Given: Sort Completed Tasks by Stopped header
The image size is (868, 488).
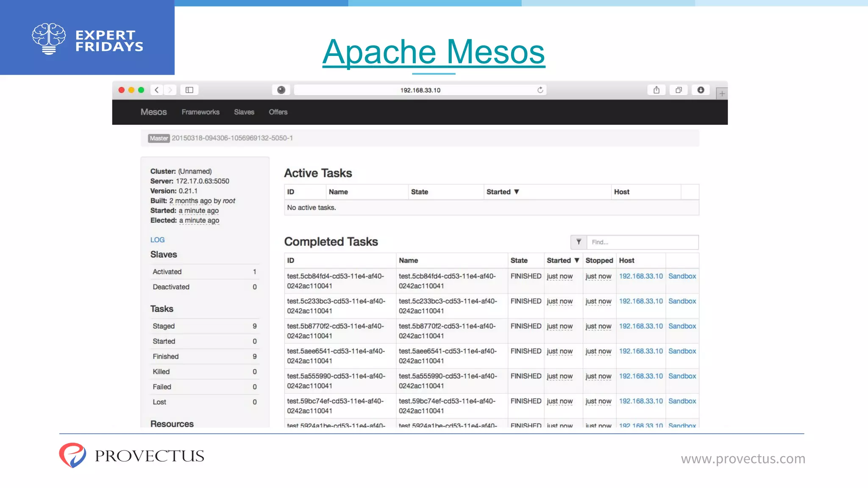Looking at the screenshot, I should 599,261.
